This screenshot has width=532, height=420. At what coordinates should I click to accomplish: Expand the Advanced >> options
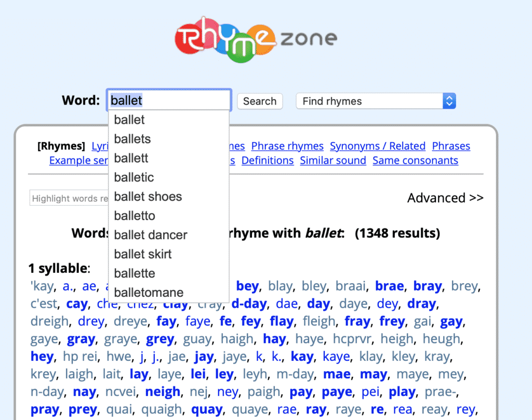click(445, 198)
